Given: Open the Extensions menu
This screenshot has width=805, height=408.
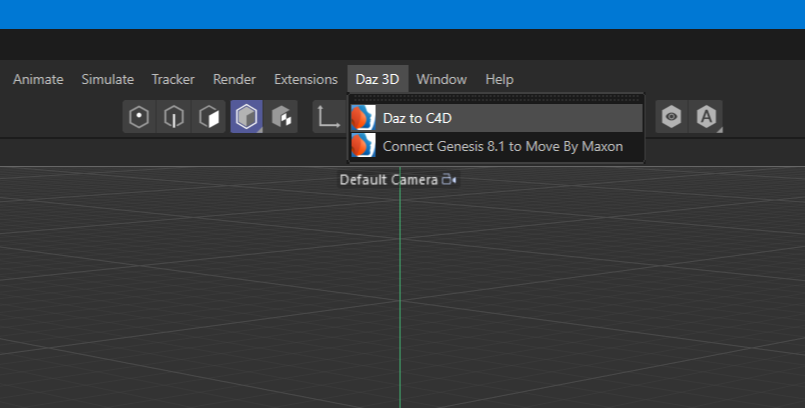Looking at the screenshot, I should 305,79.
